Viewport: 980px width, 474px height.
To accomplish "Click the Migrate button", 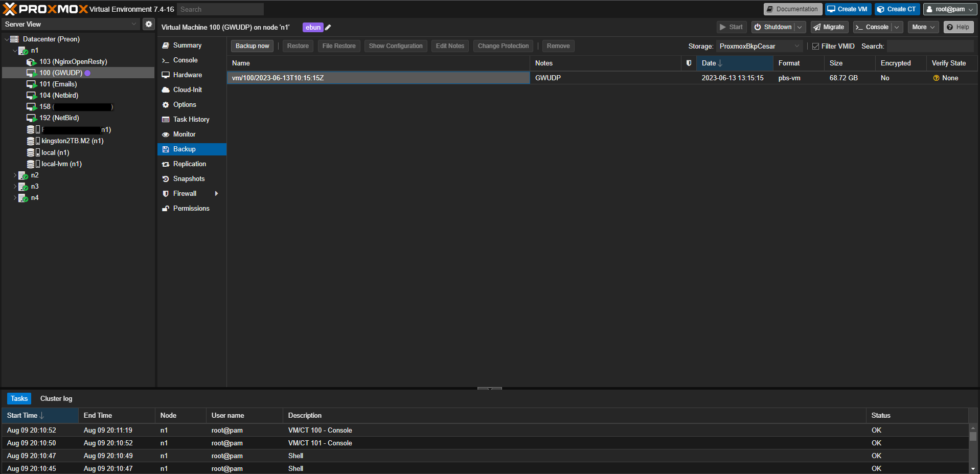I will pyautogui.click(x=829, y=27).
